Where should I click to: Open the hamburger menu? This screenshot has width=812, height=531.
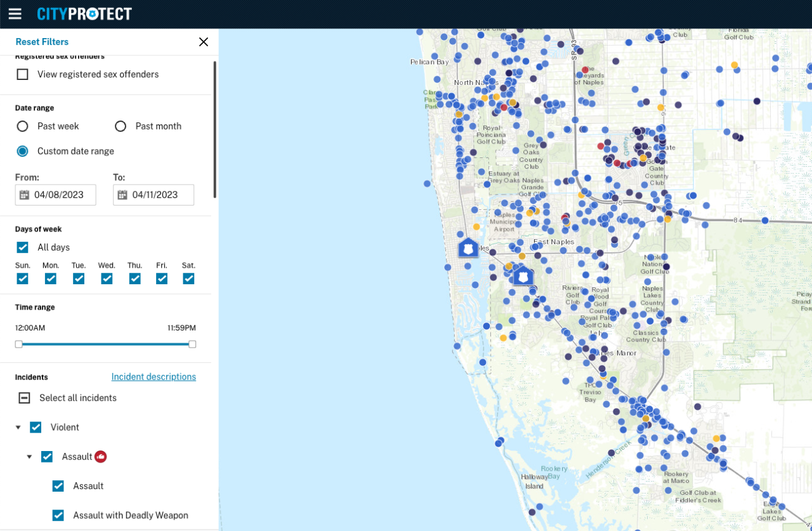click(15, 14)
